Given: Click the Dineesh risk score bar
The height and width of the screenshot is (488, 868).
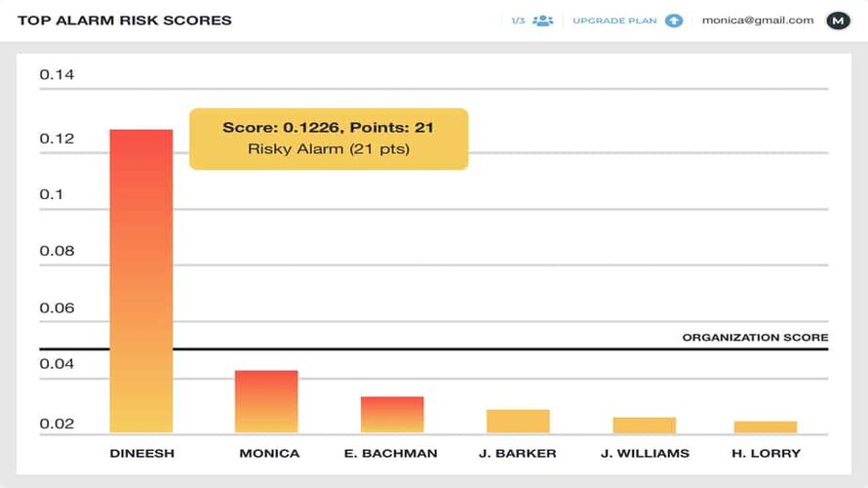Looking at the screenshot, I should pyautogui.click(x=140, y=281).
